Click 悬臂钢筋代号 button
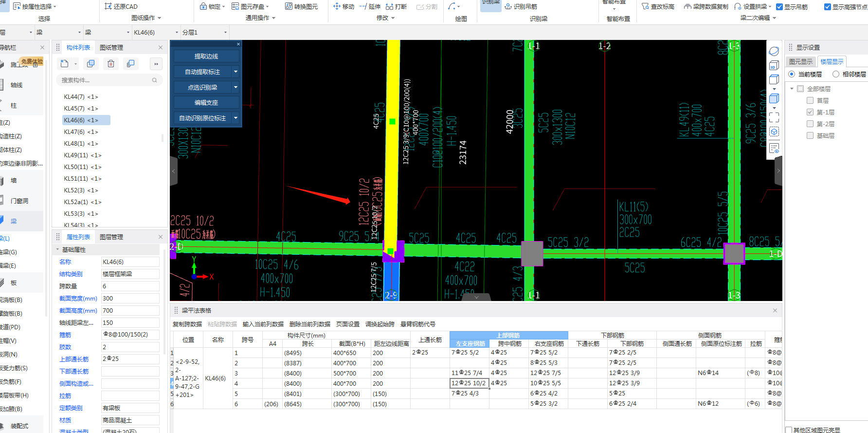The height and width of the screenshot is (433, 868). coord(418,324)
